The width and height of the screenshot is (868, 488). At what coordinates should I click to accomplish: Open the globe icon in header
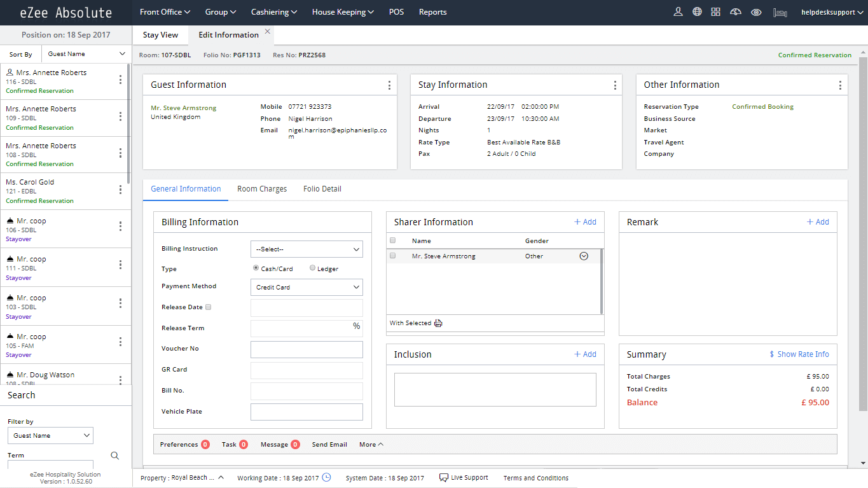click(697, 12)
